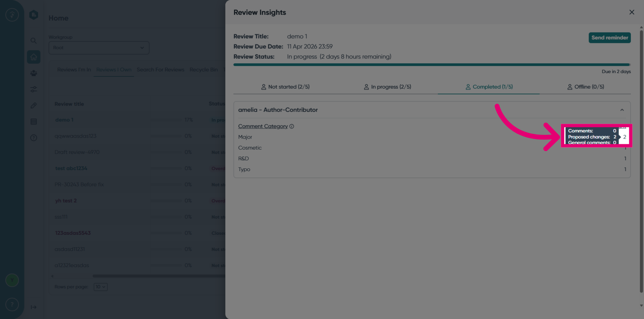
Task: Click the panel scrollbar down arrow
Action: coord(641,306)
